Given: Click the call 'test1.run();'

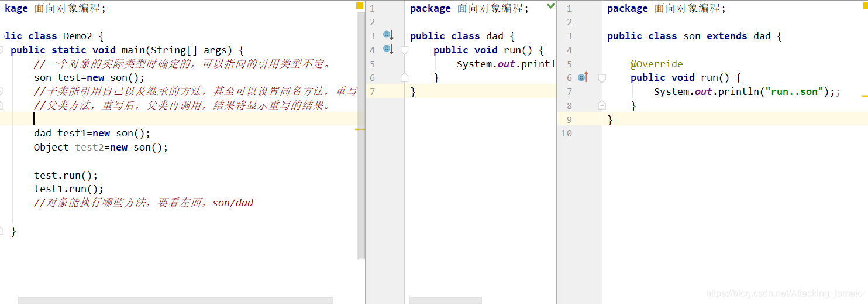Looking at the screenshot, I should (68, 189).
